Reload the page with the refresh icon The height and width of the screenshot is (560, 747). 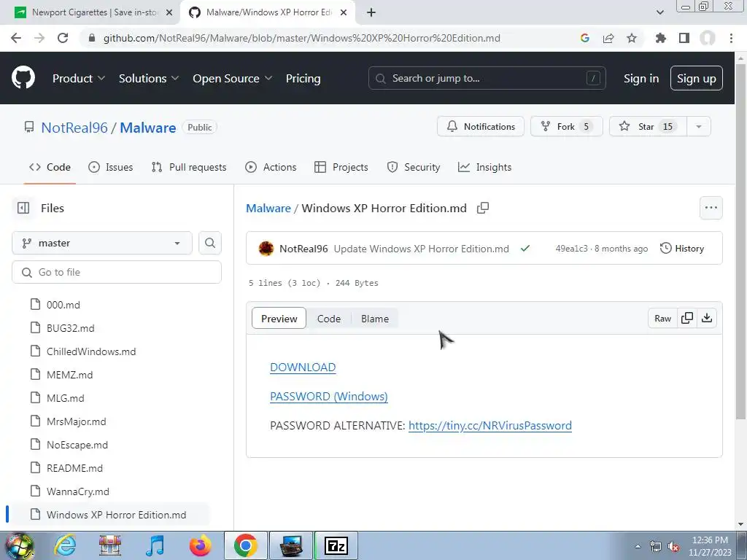[x=63, y=38]
